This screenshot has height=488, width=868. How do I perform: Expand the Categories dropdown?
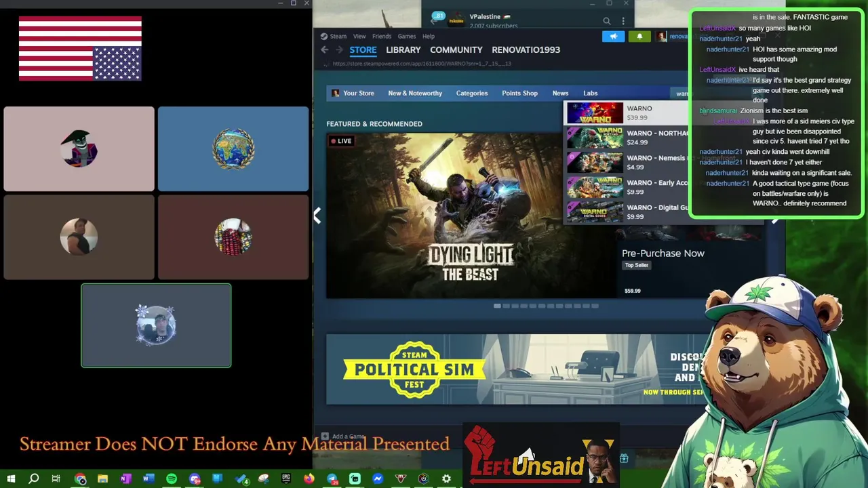[472, 93]
